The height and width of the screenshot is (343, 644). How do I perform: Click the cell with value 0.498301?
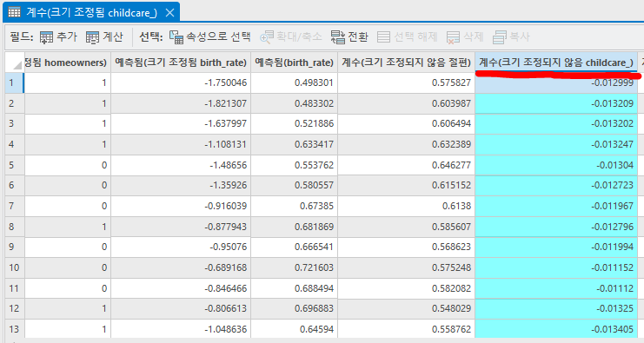tap(294, 82)
